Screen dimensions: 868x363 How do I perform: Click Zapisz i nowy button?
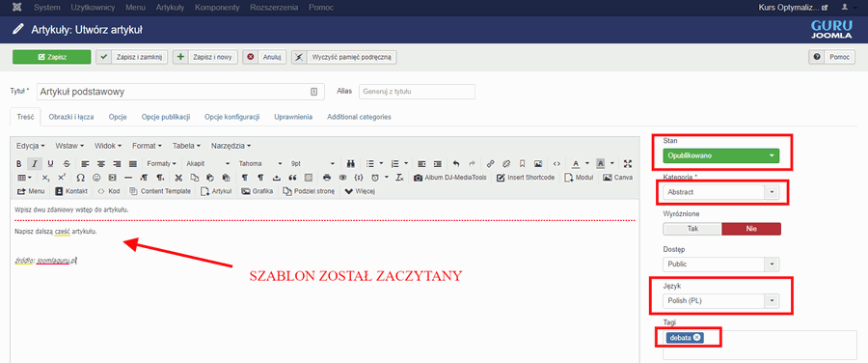pos(204,57)
